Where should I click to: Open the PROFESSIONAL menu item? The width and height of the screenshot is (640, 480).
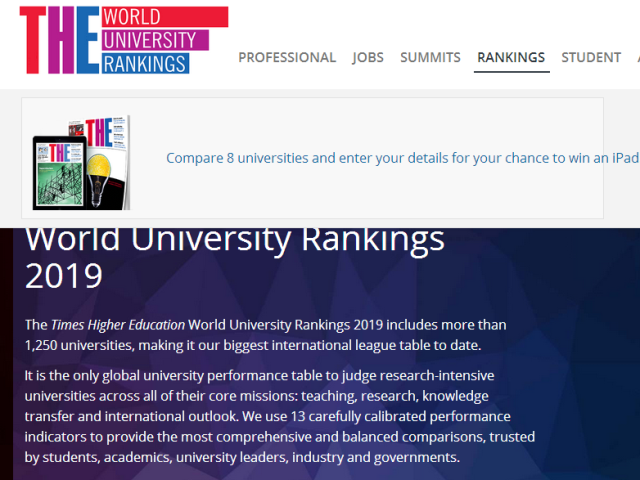tap(287, 58)
